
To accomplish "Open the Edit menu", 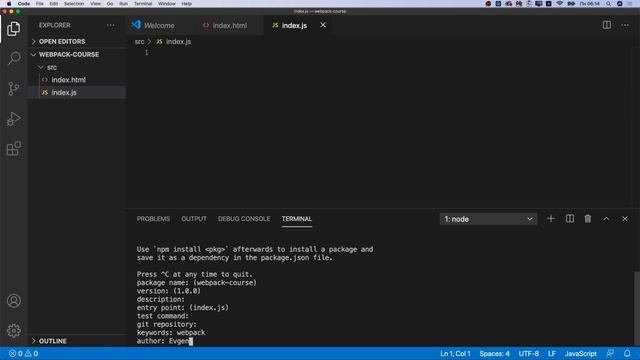I will 53,4.
